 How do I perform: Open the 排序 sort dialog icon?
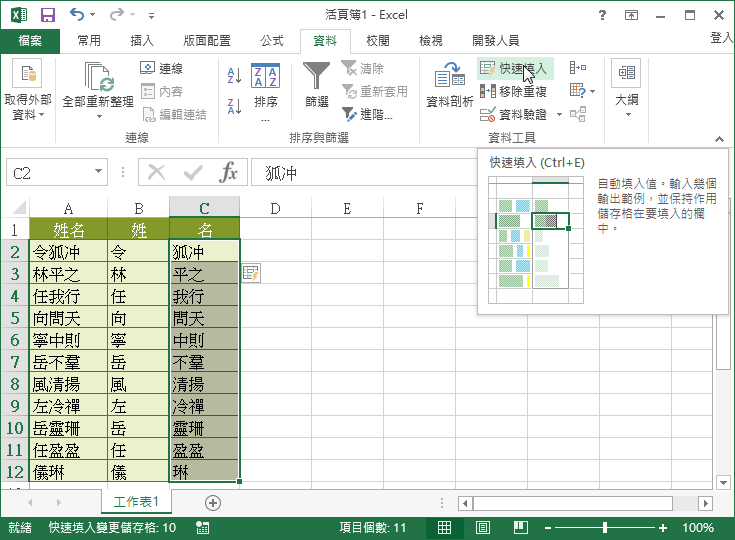pos(266,75)
